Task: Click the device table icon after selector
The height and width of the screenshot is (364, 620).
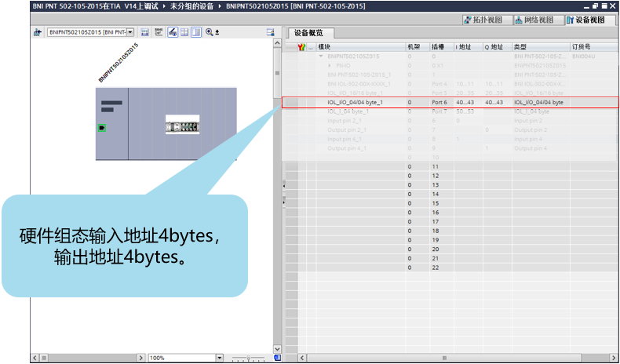Action: click(146, 32)
